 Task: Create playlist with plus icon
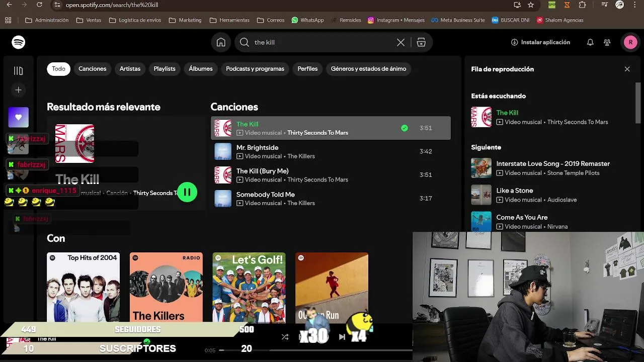pos(19,90)
